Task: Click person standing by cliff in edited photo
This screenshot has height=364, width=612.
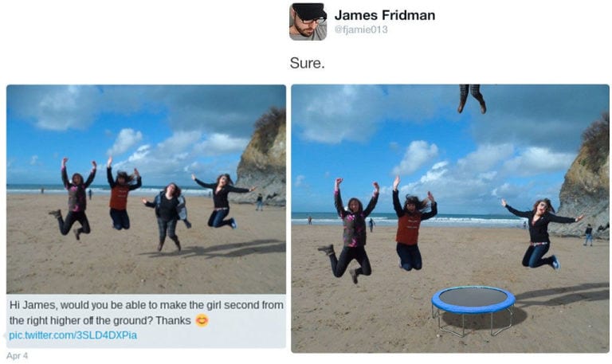Action: [588, 235]
